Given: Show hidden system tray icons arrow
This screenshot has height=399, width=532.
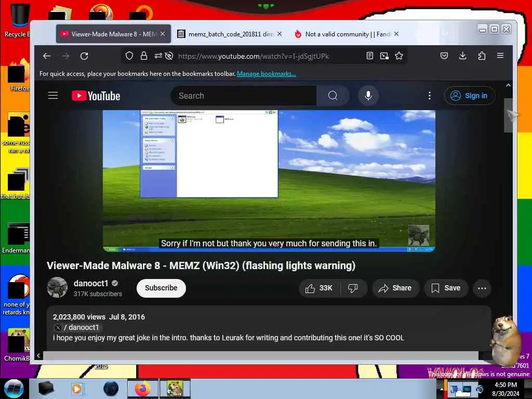Looking at the screenshot, I should click(x=442, y=389).
